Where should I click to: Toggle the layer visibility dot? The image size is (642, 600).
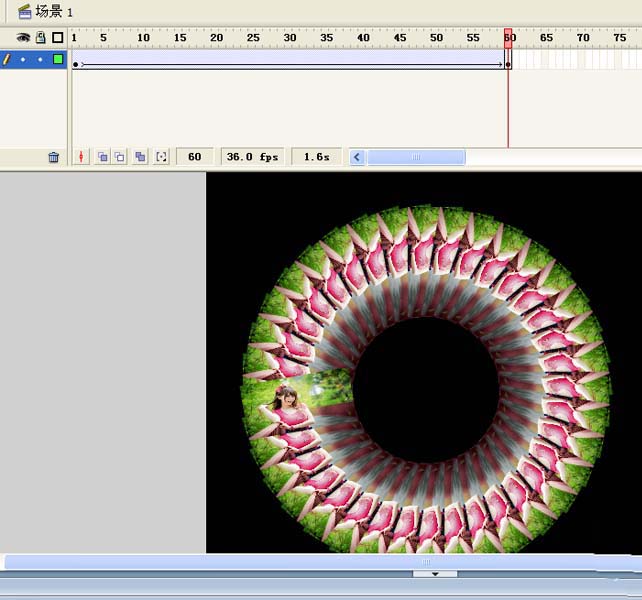click(x=23, y=60)
